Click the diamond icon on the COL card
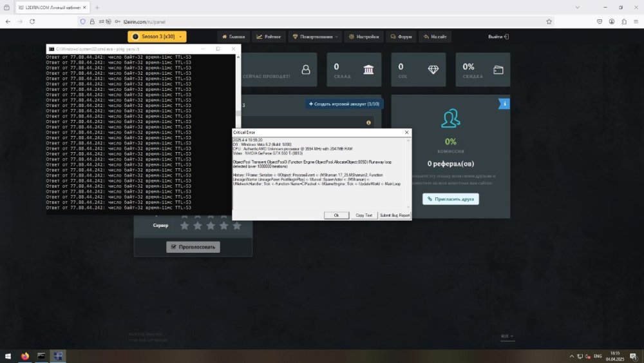This screenshot has height=363, width=644. pyautogui.click(x=433, y=70)
